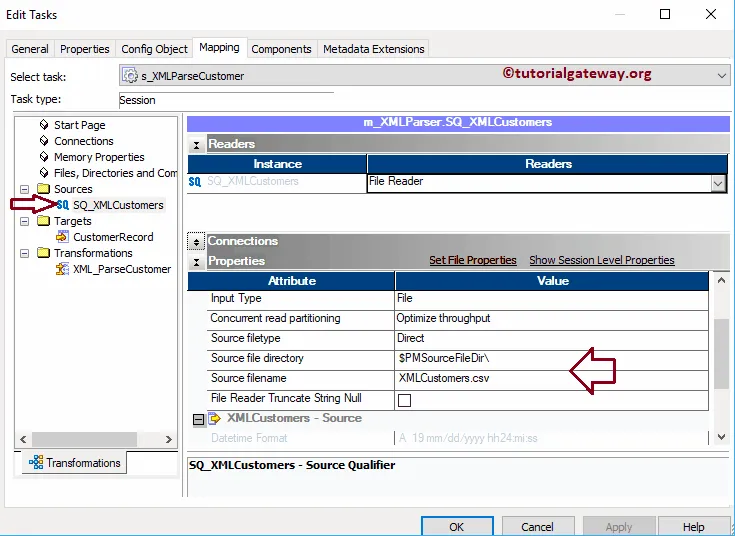Image resolution: width=735 pixels, height=536 pixels.
Task: Open the Metadata Extensions tab
Action: coord(374,49)
